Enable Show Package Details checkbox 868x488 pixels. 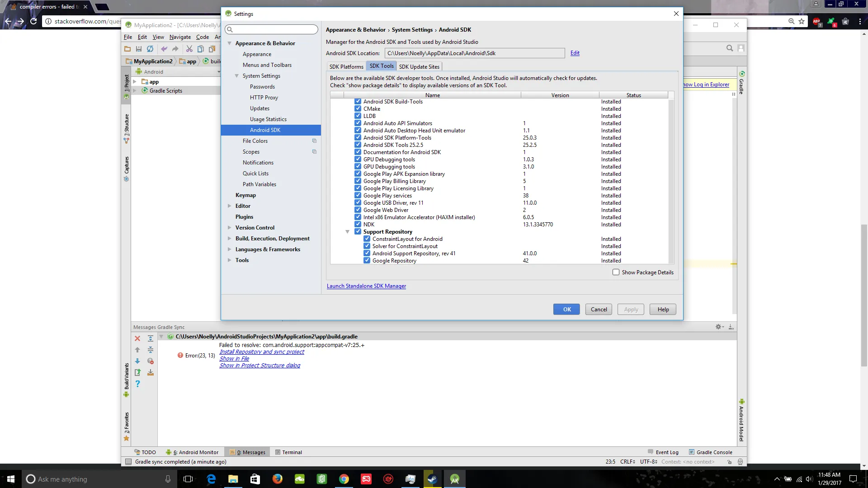(x=616, y=272)
